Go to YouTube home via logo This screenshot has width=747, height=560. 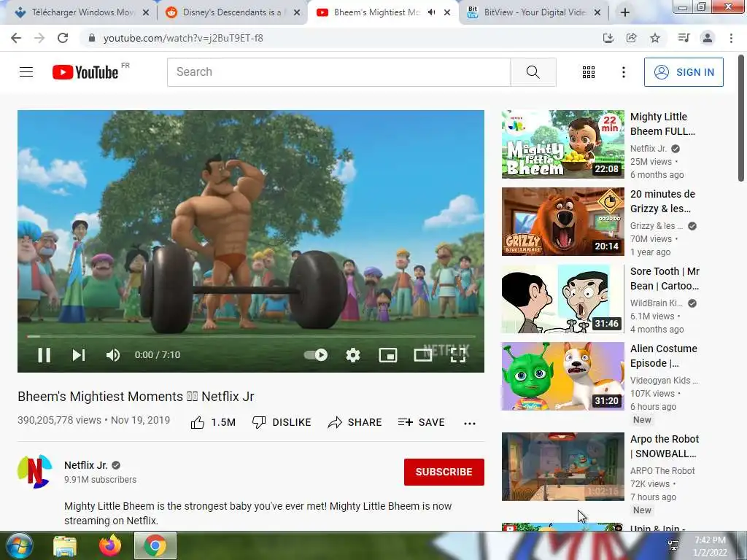click(x=85, y=72)
